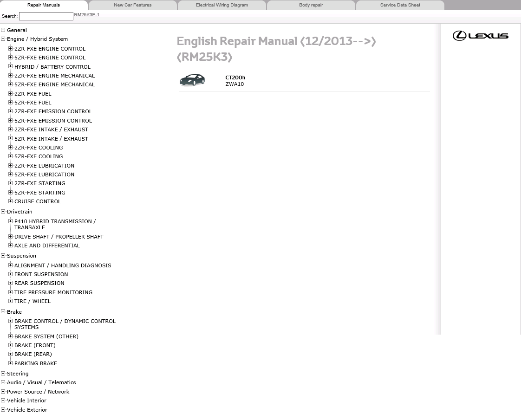Select the CRUISE CONTROL tree label

tap(38, 201)
